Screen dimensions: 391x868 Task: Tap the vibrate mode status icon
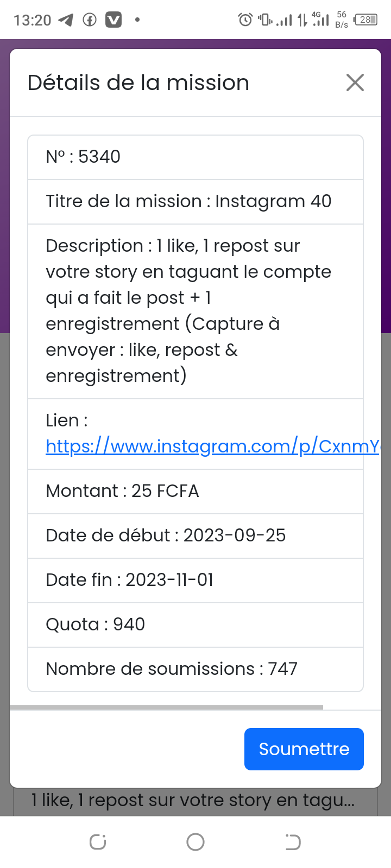[265, 20]
